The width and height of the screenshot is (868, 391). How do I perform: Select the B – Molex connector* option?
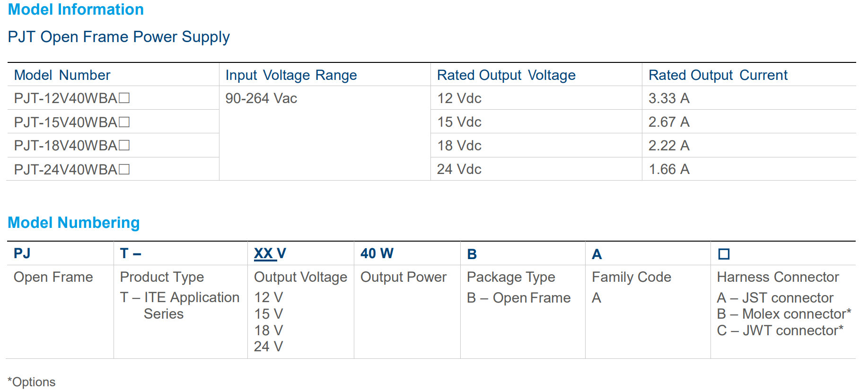[x=784, y=314]
